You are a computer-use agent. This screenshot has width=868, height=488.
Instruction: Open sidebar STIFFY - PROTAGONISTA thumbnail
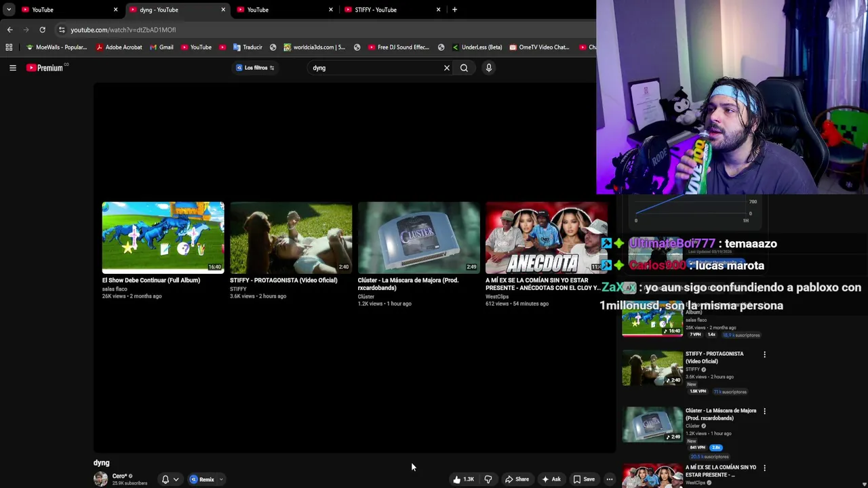point(652,367)
